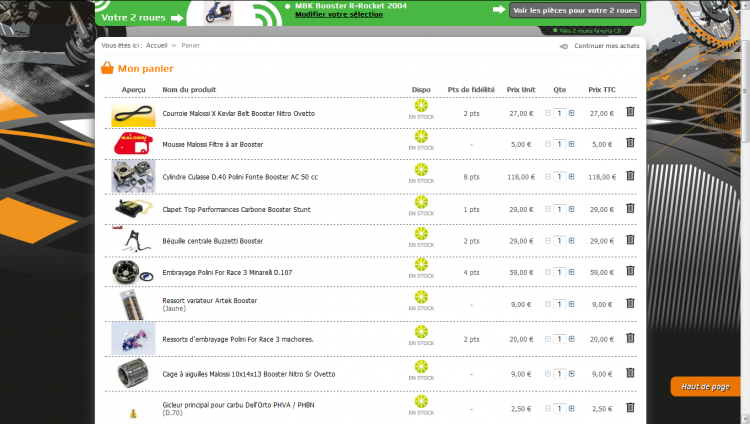Decrease quantity of Cage à aiguilles Malossi
The width and height of the screenshot is (750, 424).
tap(548, 374)
